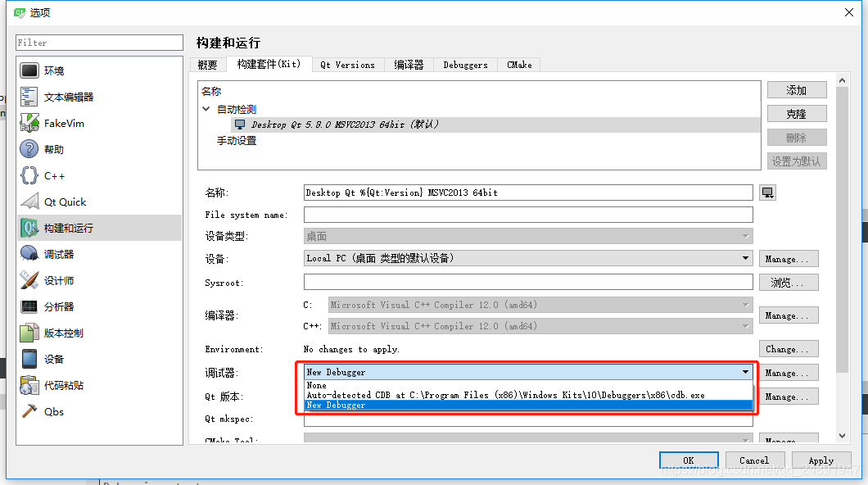Screen dimensions: 868x485
Task: Open the 设备 devices category
Action: (100, 360)
